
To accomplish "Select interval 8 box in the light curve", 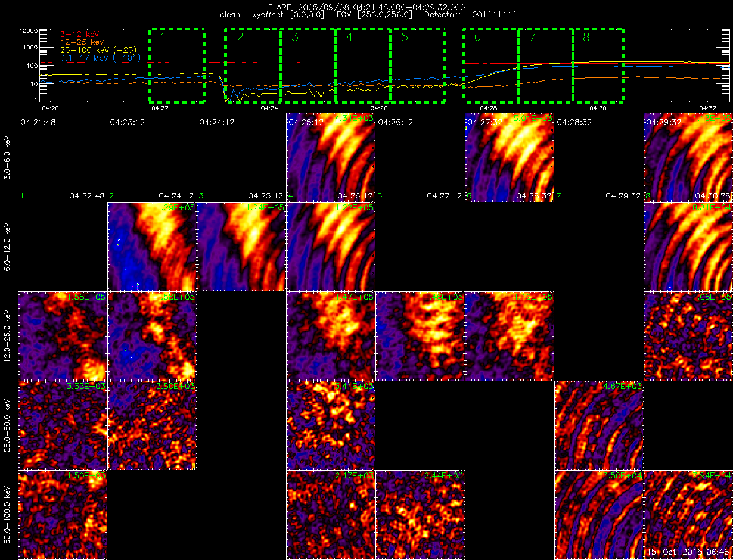I will pos(598,66).
